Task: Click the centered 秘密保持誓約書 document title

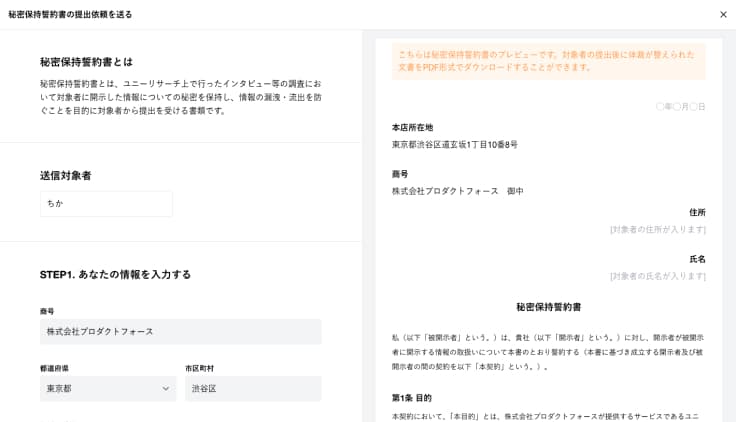Action: (x=548, y=307)
